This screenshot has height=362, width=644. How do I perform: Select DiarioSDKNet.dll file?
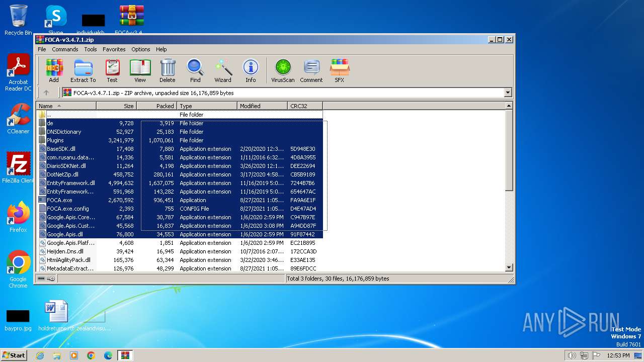point(180,166)
